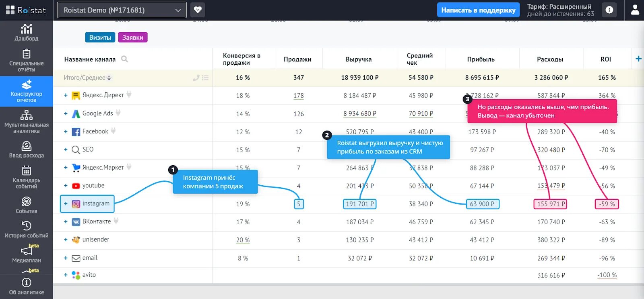Open События section

coord(27,205)
